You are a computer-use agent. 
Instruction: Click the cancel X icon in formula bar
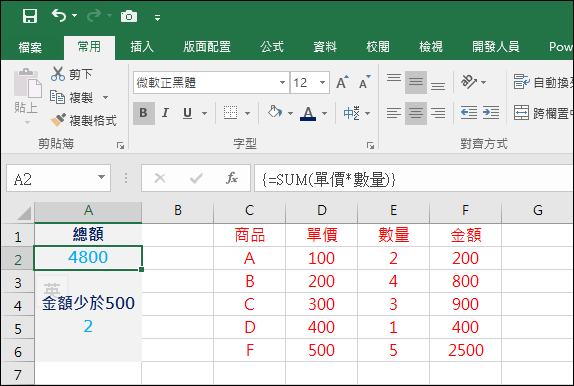pos(160,179)
